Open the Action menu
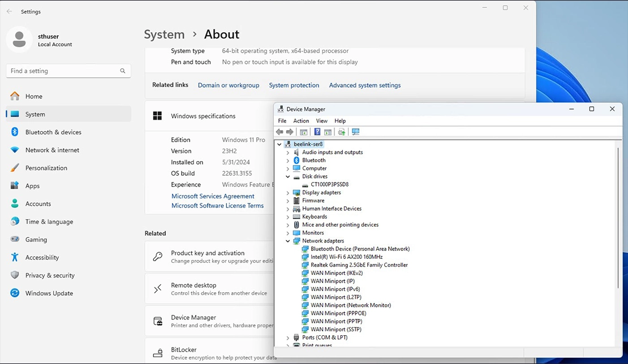This screenshot has width=628, height=364. click(x=301, y=120)
